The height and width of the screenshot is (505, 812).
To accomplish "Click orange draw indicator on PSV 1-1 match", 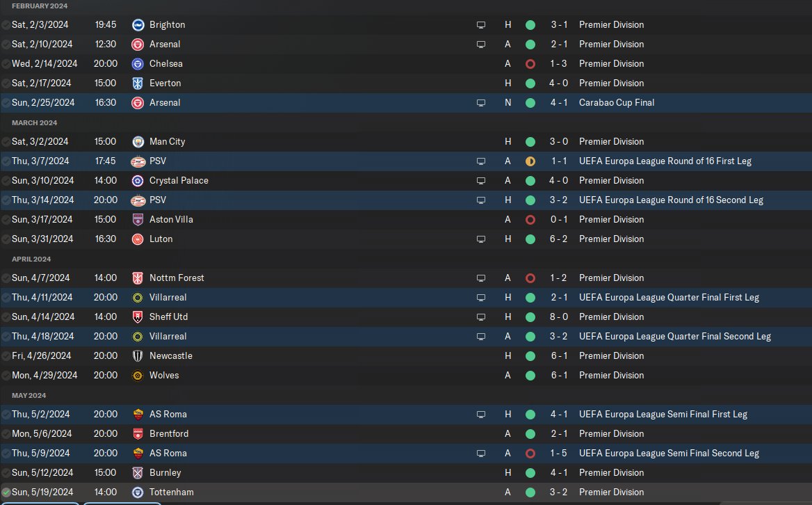I will pos(530,161).
